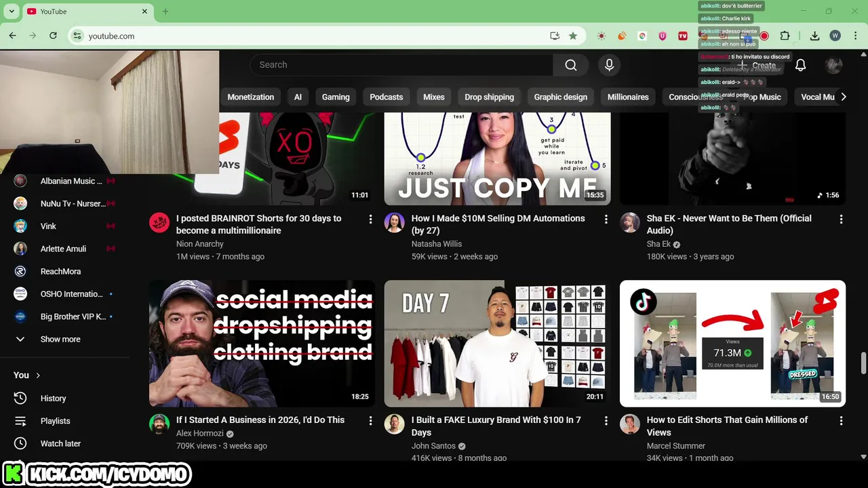Select the Gaming filter chip
The width and height of the screenshot is (868, 488).
(336, 97)
